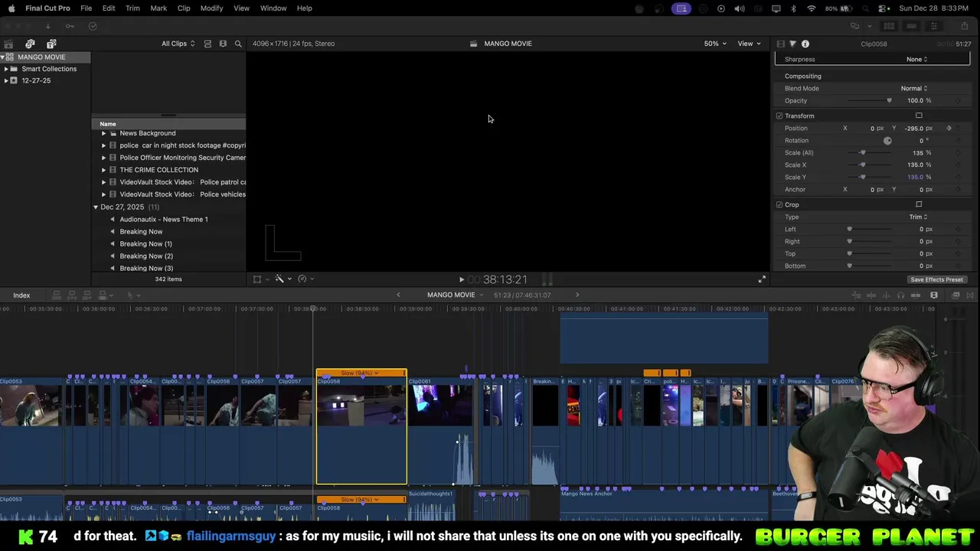Click the Position Y value field
The height and width of the screenshot is (551, 980).
tap(913, 128)
